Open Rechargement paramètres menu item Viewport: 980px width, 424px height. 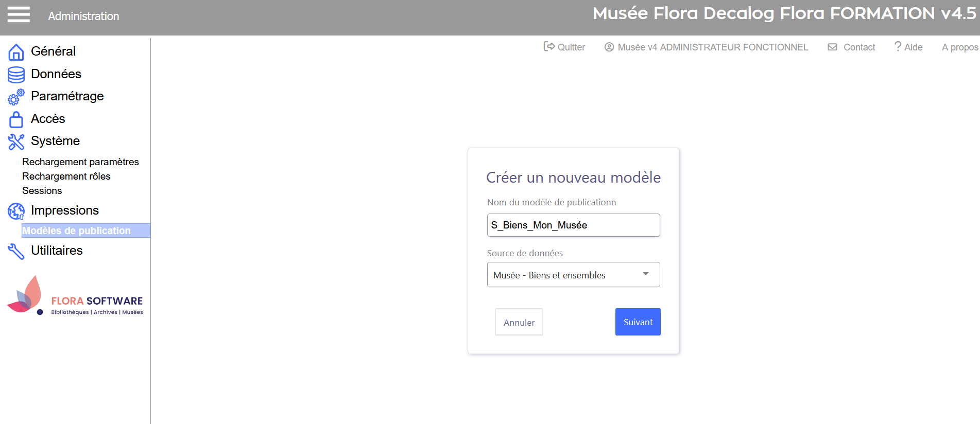point(80,162)
